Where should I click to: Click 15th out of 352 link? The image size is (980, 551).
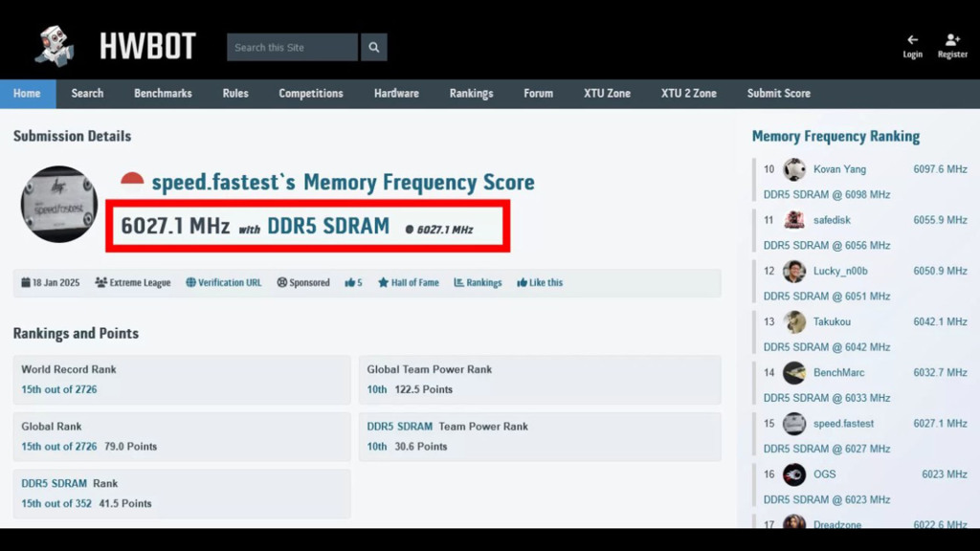[56, 503]
